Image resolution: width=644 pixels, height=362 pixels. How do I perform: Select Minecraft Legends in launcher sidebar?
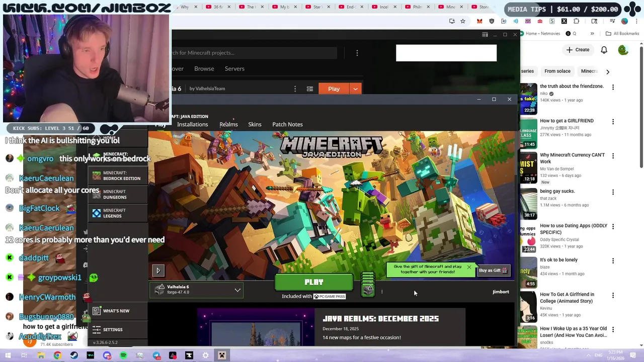pyautogui.click(x=118, y=213)
